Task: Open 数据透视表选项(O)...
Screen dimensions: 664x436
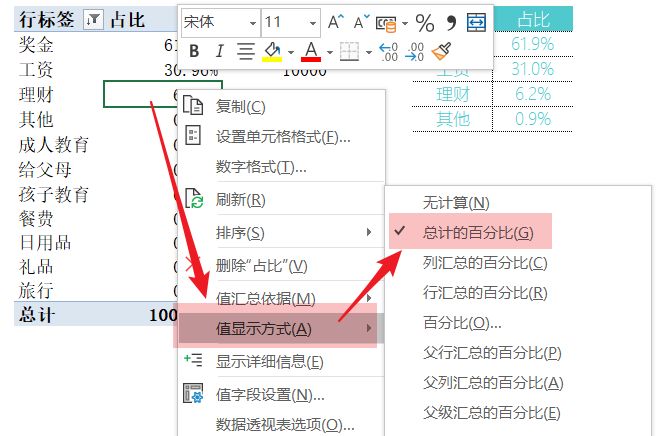Action: [285, 425]
